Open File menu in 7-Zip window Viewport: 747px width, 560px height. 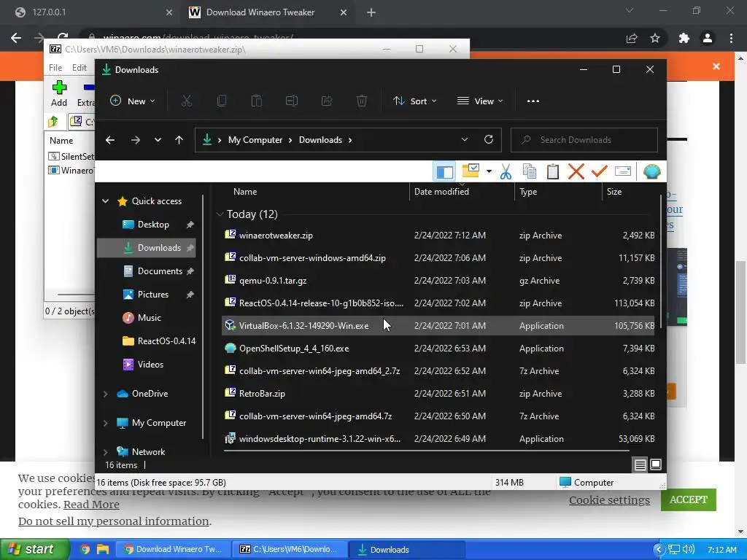[x=55, y=68]
